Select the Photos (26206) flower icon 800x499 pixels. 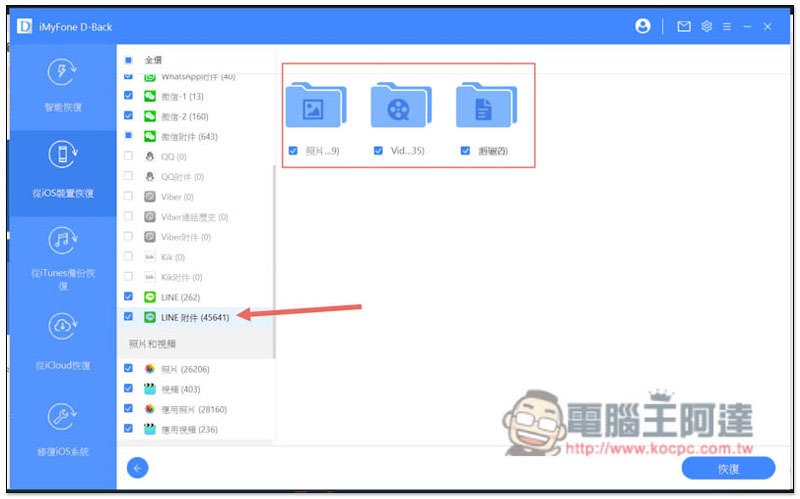pos(149,368)
